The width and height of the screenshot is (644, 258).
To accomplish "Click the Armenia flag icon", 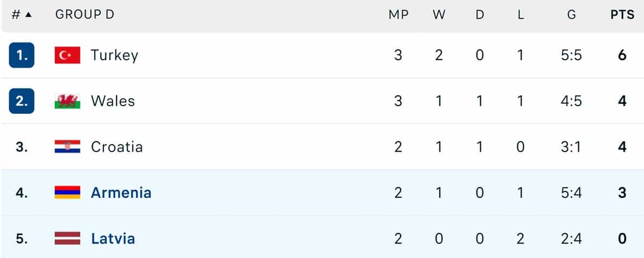I will point(67,192).
